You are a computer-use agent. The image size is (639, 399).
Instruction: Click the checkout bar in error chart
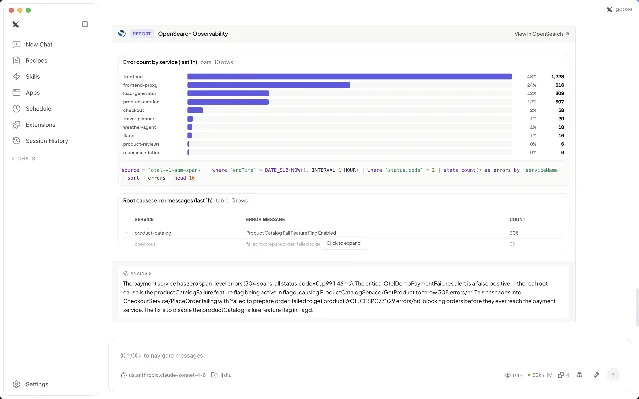(195, 110)
